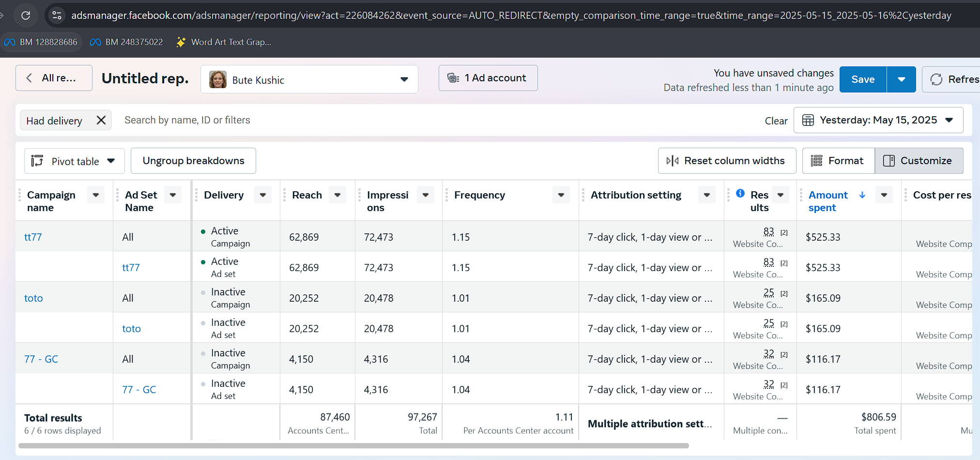
Task: Open the Campaign name column menu
Action: point(96,195)
